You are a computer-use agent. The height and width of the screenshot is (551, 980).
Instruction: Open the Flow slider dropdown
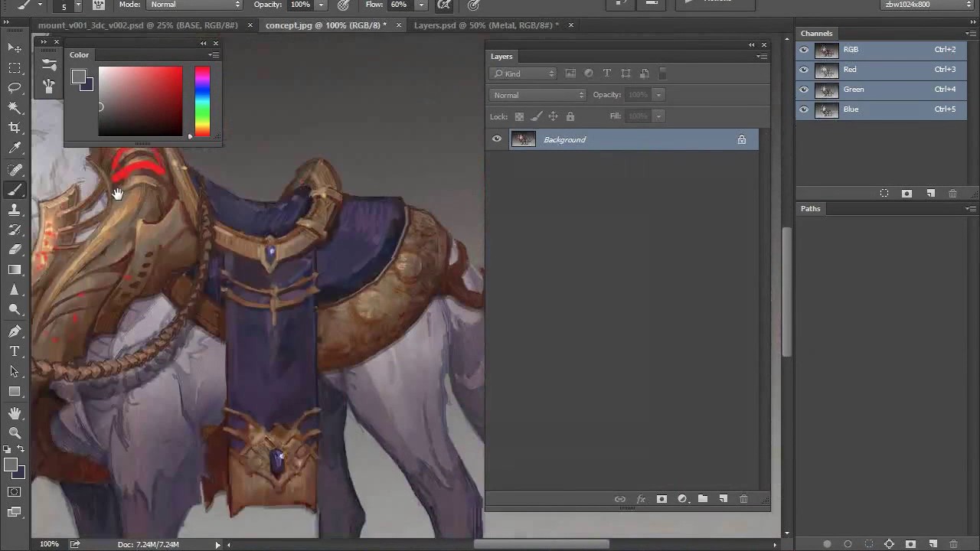pyautogui.click(x=420, y=5)
